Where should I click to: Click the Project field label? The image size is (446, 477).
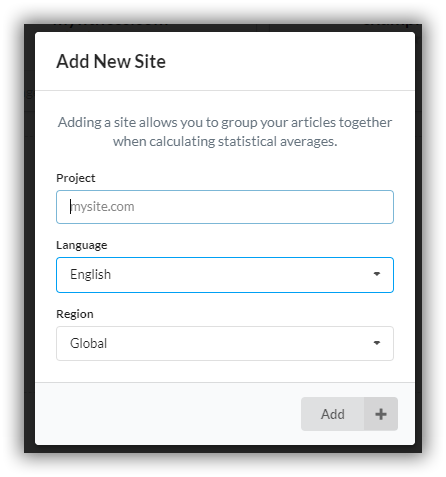coord(76,178)
